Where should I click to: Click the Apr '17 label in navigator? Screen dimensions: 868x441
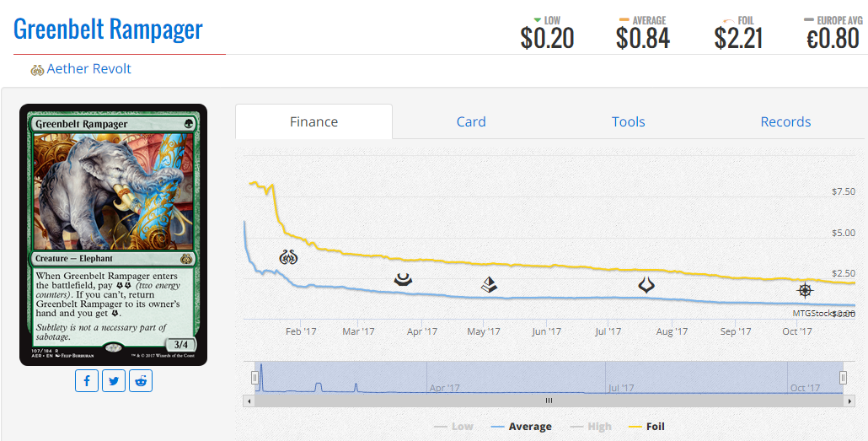pos(444,388)
